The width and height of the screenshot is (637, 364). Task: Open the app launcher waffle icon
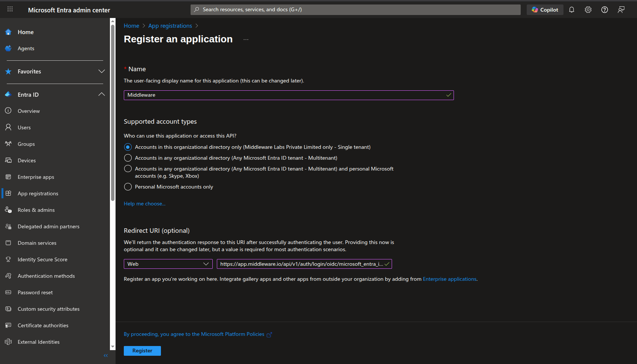tap(10, 9)
